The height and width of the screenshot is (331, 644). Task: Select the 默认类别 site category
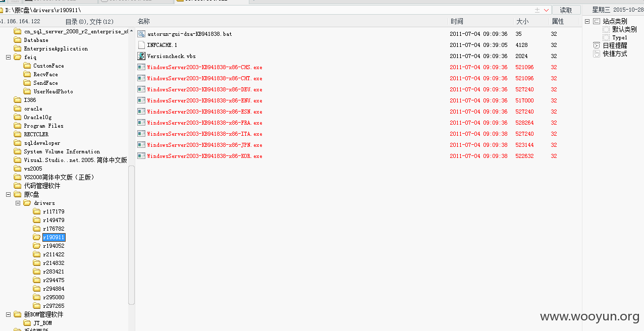624,29
